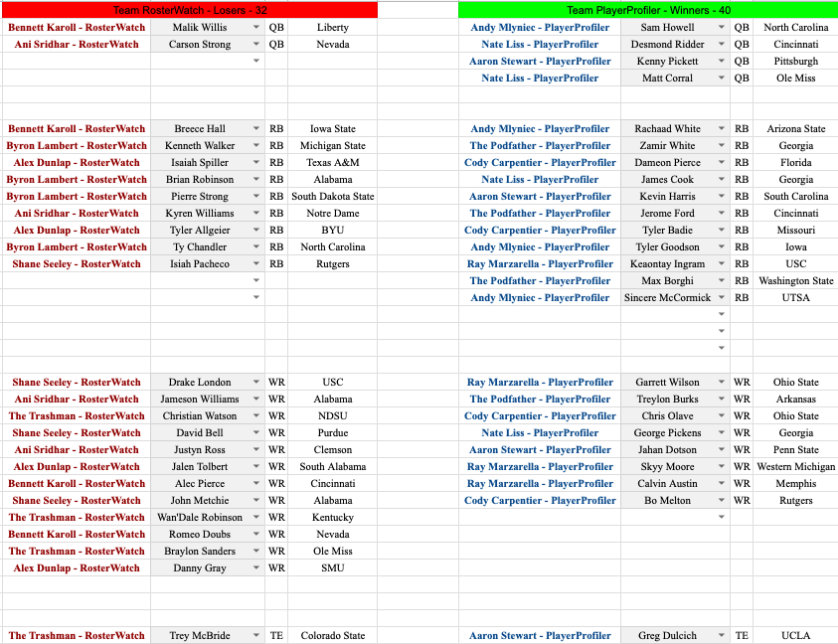The width and height of the screenshot is (838, 644).
Task: Select the Liberty college cell
Action: (333, 28)
